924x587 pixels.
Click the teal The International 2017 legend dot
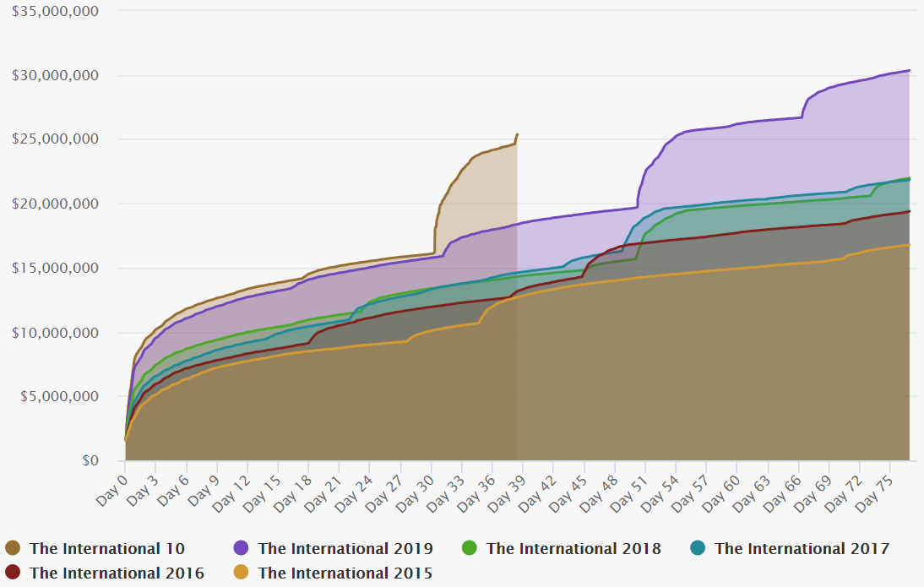pyautogui.click(x=698, y=548)
